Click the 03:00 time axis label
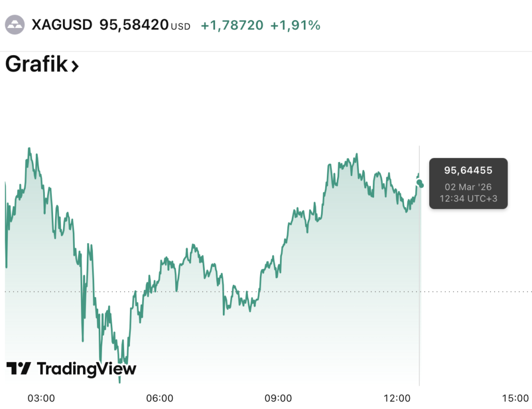The image size is (532, 409). pos(41,398)
